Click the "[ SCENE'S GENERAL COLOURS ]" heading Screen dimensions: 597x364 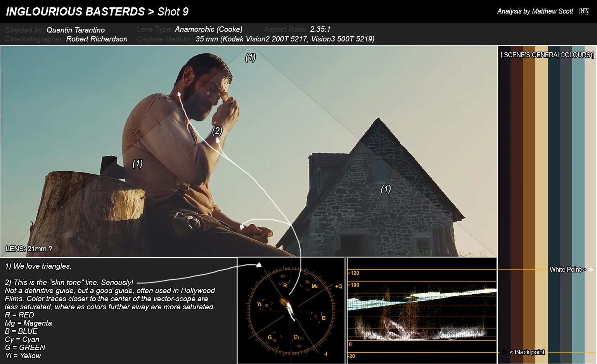(547, 55)
